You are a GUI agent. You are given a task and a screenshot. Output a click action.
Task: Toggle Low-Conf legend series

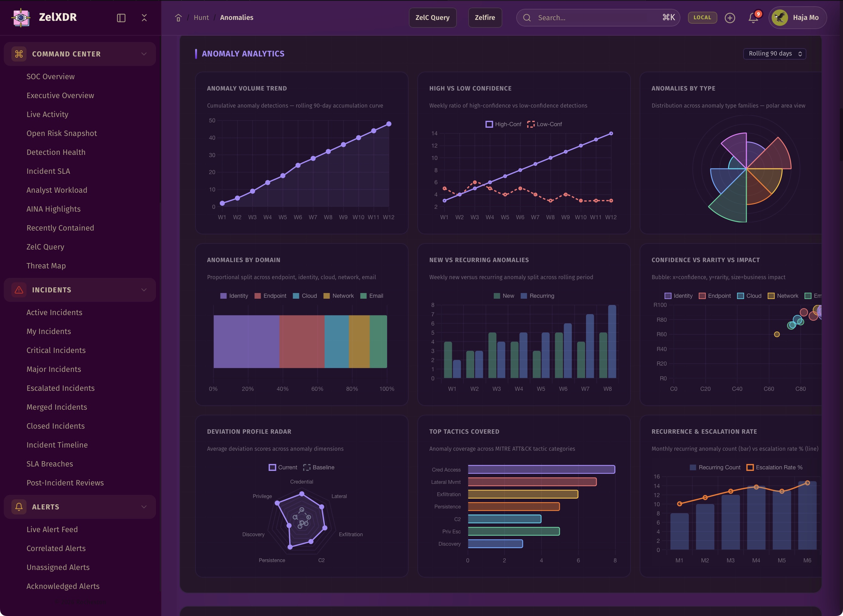coord(544,124)
